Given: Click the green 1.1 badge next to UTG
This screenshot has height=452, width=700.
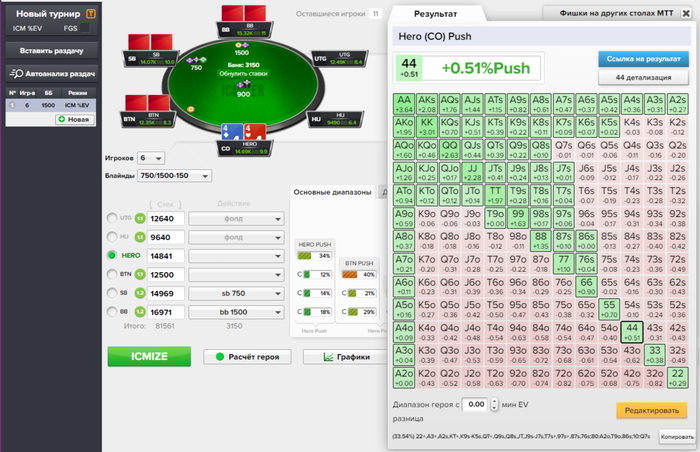Looking at the screenshot, I should (140, 218).
